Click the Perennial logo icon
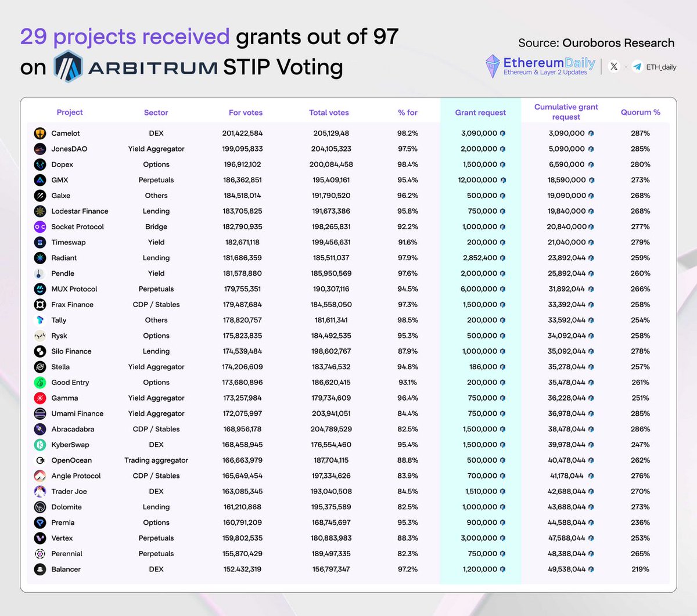This screenshot has width=697, height=616. (x=39, y=554)
